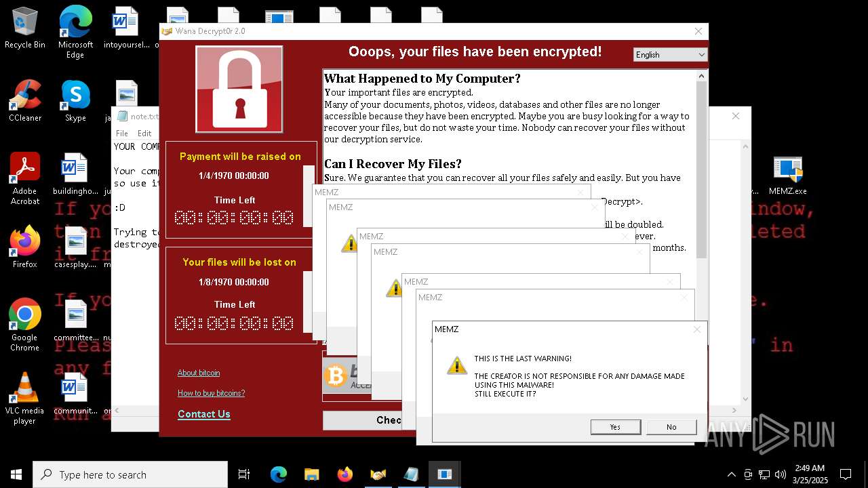Screen dimensions: 868x488
Task: Launch the CCleaner desktop shortcut
Action: pyautogui.click(x=25, y=102)
